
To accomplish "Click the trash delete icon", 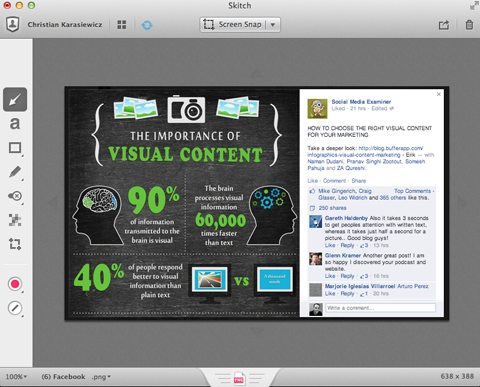I will pos(469,25).
